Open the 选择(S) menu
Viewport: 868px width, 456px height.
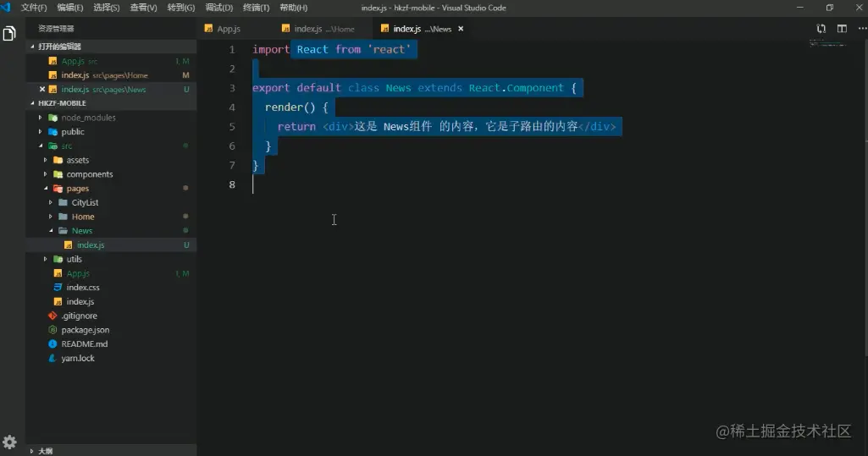click(x=107, y=8)
